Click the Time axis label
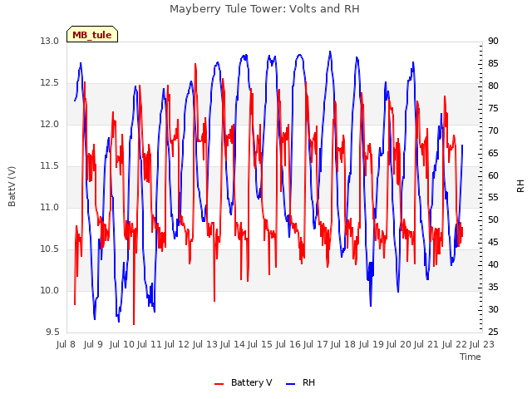This screenshot has height=399, width=532. 470,357
